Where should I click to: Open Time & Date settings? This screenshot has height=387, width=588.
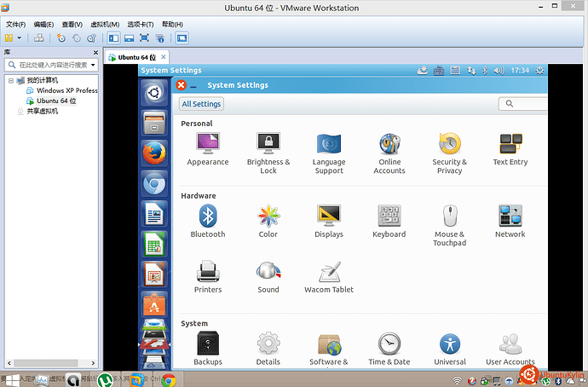point(389,349)
